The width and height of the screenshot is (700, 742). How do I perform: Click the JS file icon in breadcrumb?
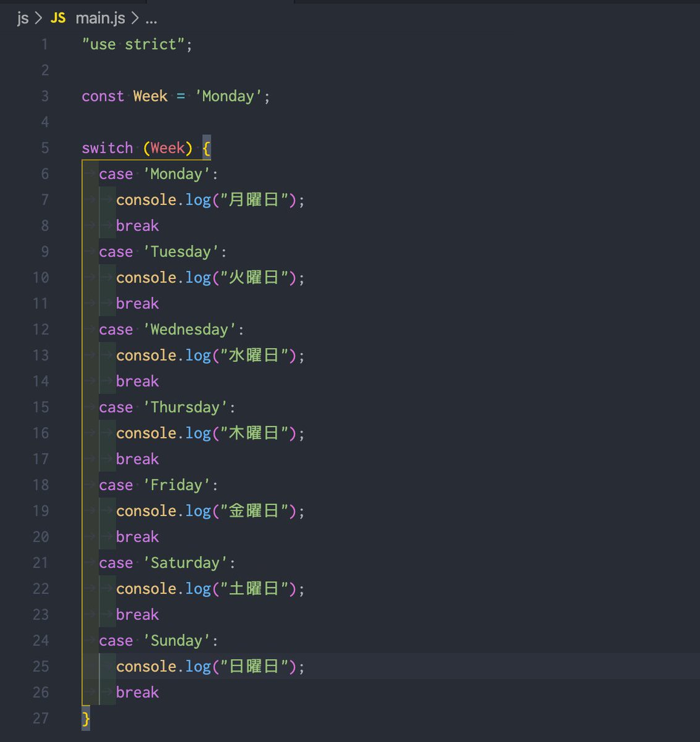(58, 18)
